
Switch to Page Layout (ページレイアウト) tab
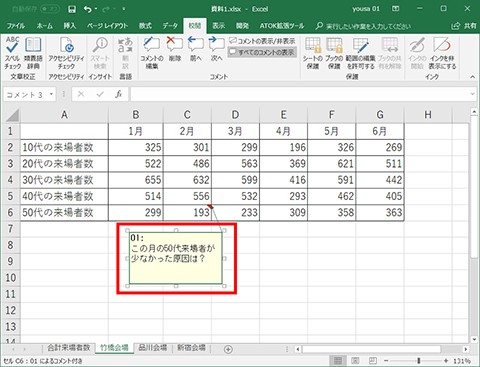click(x=107, y=26)
